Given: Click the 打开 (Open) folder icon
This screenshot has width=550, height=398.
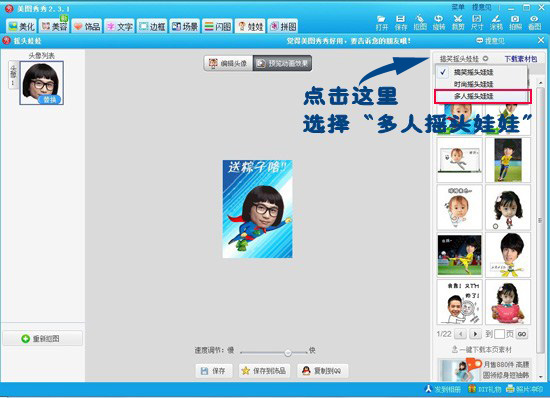Looking at the screenshot, I should click(x=382, y=22).
